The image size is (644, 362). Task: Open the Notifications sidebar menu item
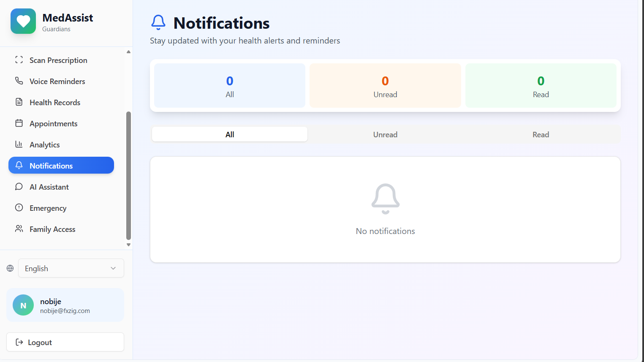(61, 166)
